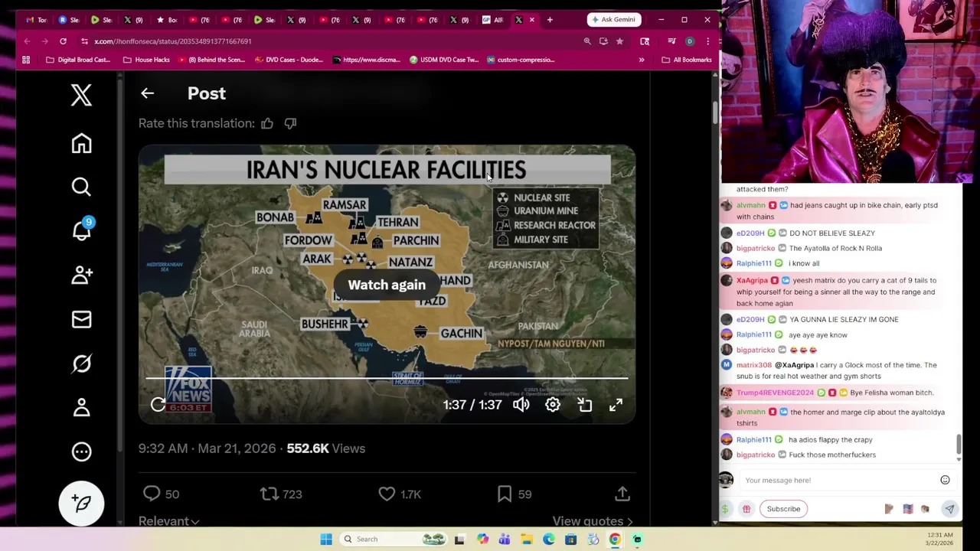Expand the Relevant sort dropdown
Image resolution: width=980 pixels, height=551 pixels.
point(168,521)
